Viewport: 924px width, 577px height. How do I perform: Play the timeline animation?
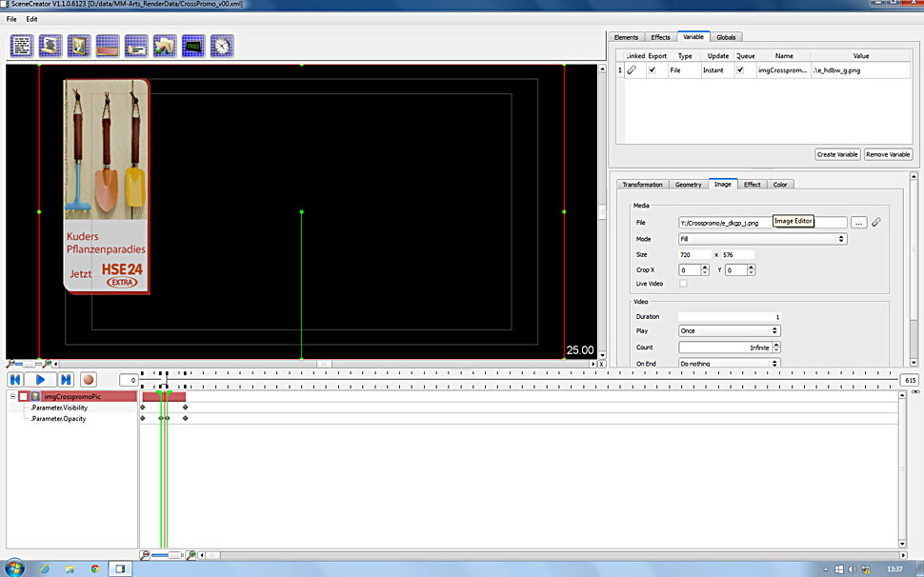(40, 380)
